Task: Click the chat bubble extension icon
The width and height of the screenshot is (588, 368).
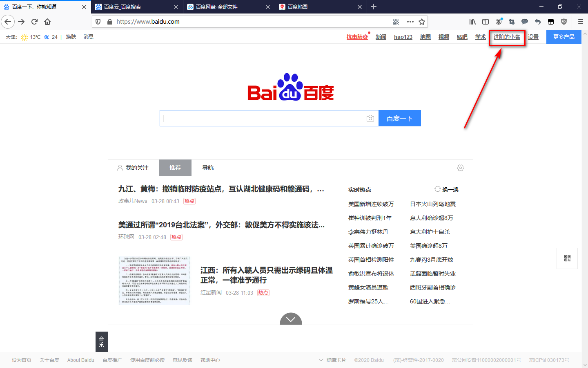Action: click(525, 22)
